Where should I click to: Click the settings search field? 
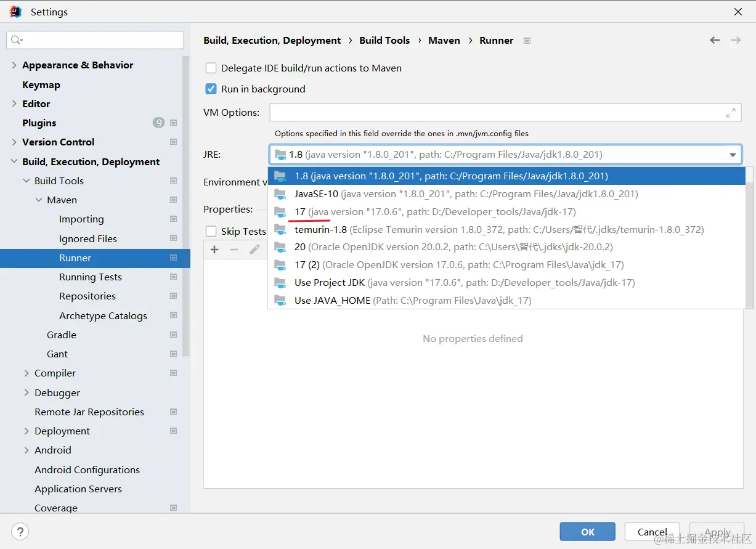tap(96, 40)
